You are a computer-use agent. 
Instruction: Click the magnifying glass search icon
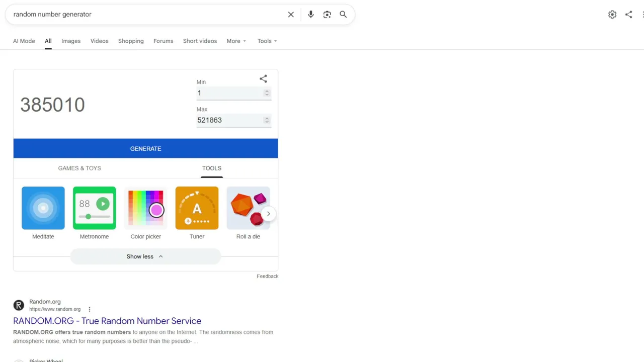343,15
